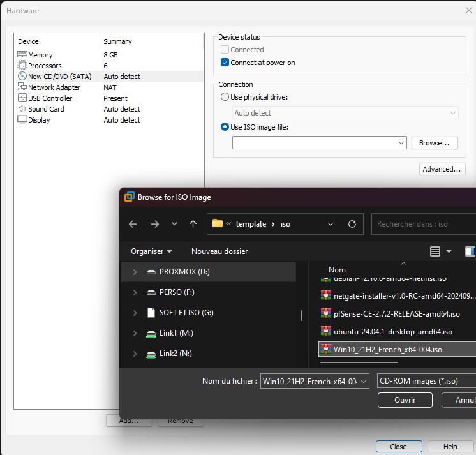Click the New CD/DVD (SATA) disc icon
The width and height of the screenshot is (476, 455).
(x=22, y=76)
